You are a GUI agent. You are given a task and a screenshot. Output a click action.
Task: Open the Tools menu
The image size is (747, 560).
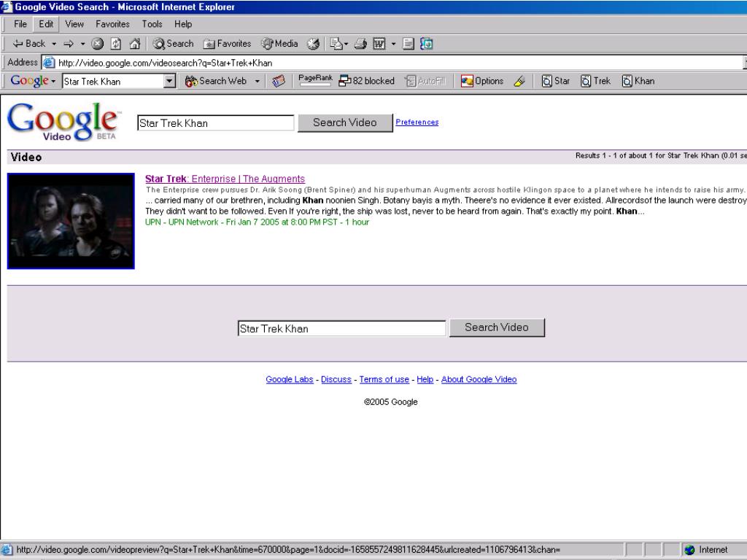point(152,24)
